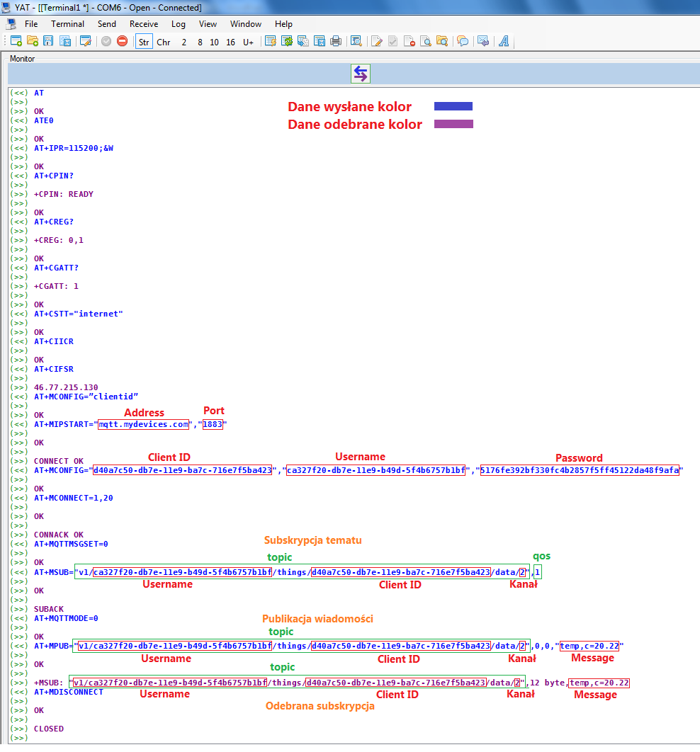Click the Save All toolbar icon
This screenshot has height=752, width=700.
tap(64, 41)
